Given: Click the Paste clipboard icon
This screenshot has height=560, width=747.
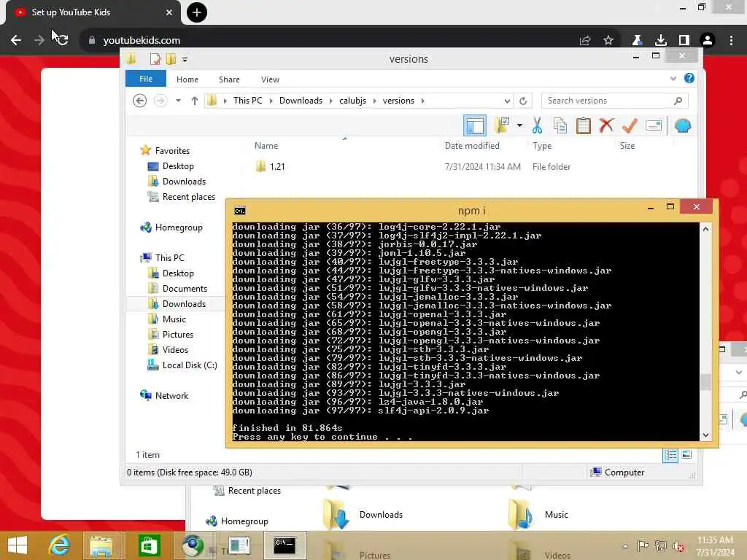Looking at the screenshot, I should click(x=583, y=125).
